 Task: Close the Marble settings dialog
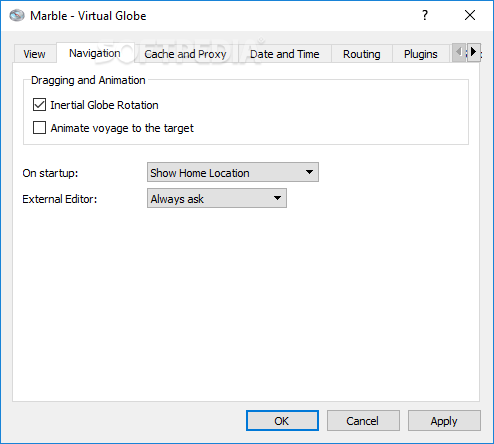[x=470, y=15]
